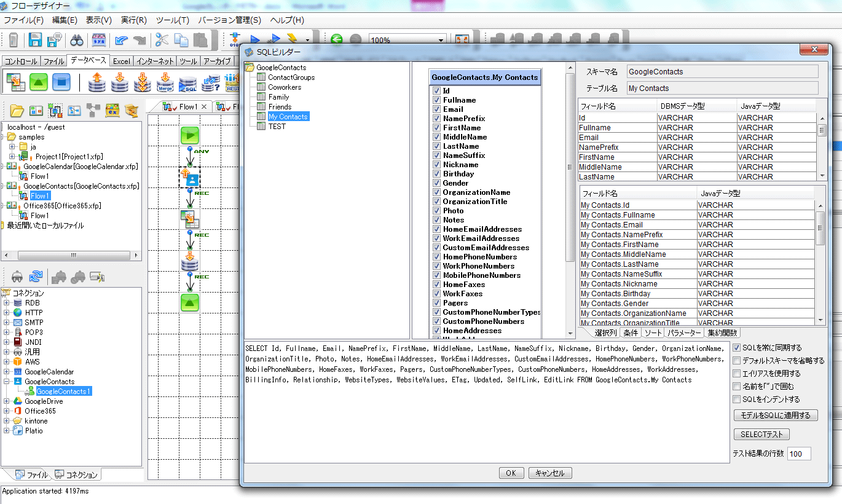
Task: Click the binoculars search icon
Action: (77, 41)
